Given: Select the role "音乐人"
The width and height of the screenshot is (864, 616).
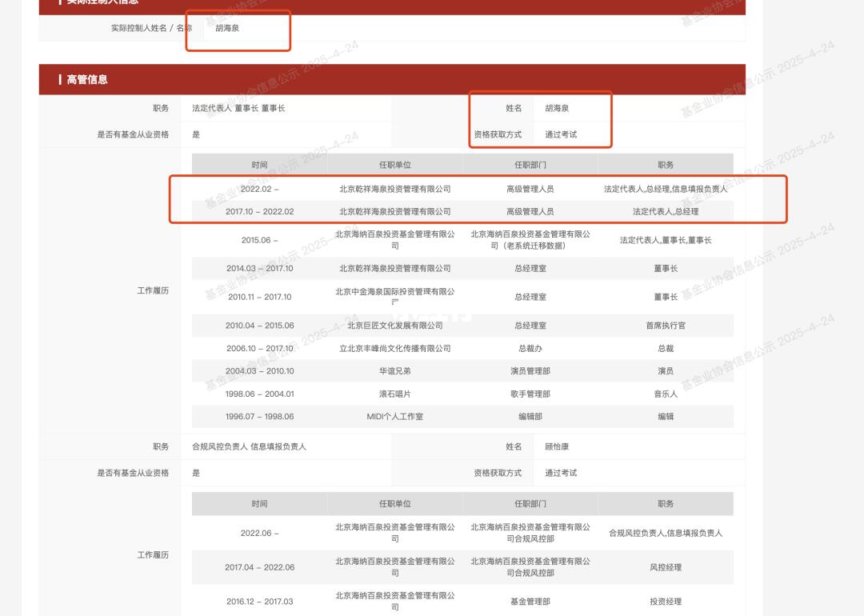Looking at the screenshot, I should click(665, 394).
